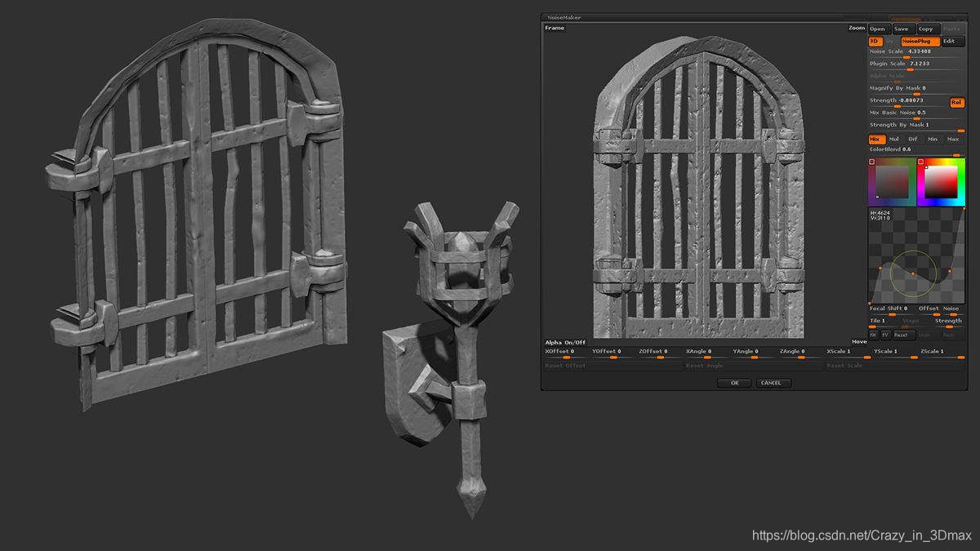Select the Mix blend mode
This screenshot has width=980, height=551.
click(x=877, y=140)
